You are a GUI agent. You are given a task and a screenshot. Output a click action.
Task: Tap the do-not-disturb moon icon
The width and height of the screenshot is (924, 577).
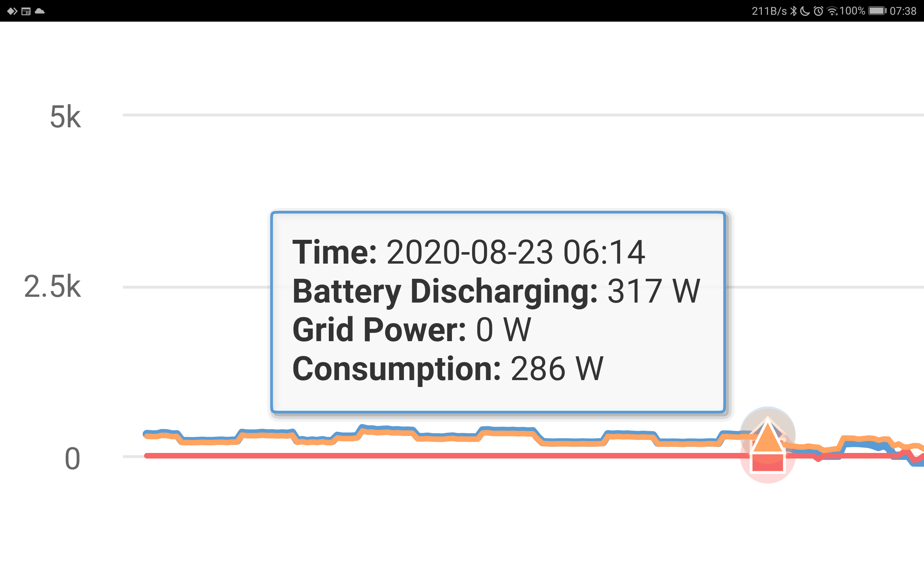click(x=805, y=11)
